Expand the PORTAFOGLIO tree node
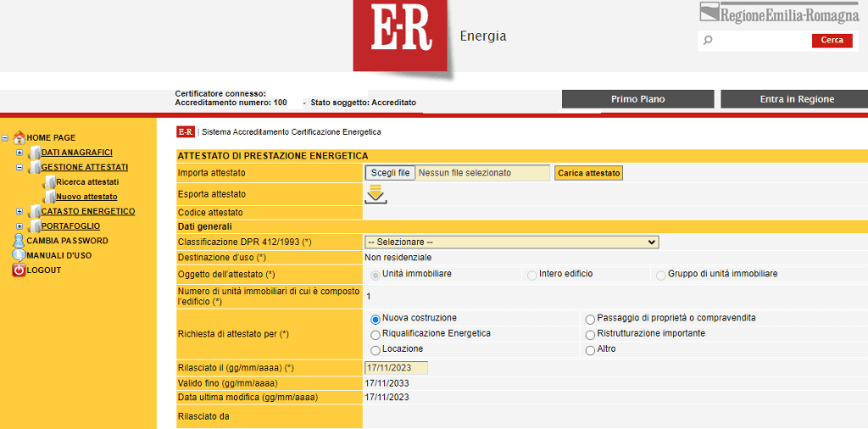 tap(19, 226)
